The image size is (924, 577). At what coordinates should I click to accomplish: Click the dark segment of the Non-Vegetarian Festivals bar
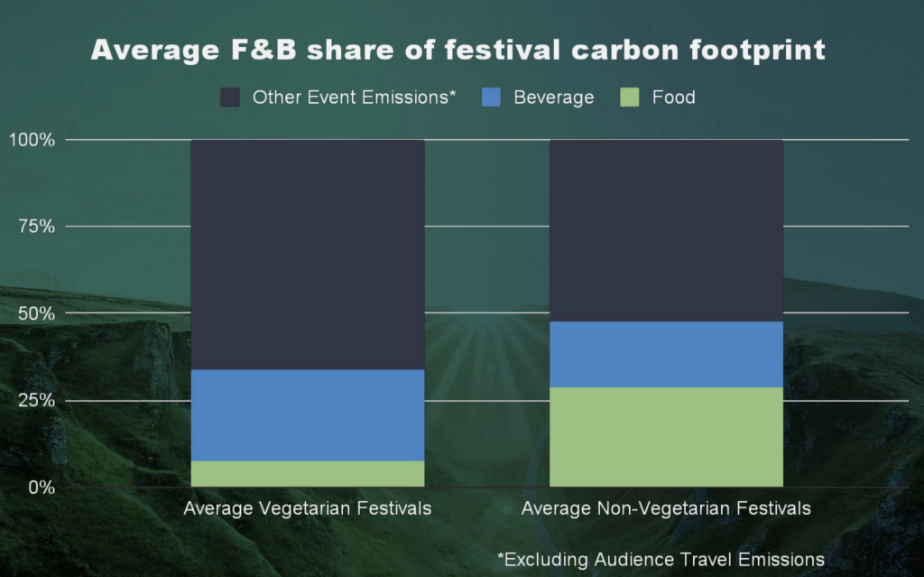point(666,230)
